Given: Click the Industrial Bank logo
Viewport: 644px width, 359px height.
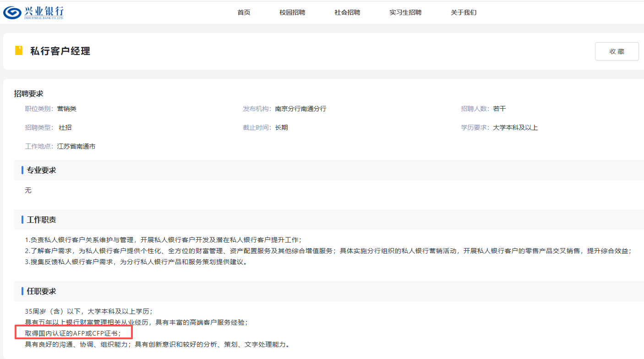Looking at the screenshot, I should click(33, 12).
